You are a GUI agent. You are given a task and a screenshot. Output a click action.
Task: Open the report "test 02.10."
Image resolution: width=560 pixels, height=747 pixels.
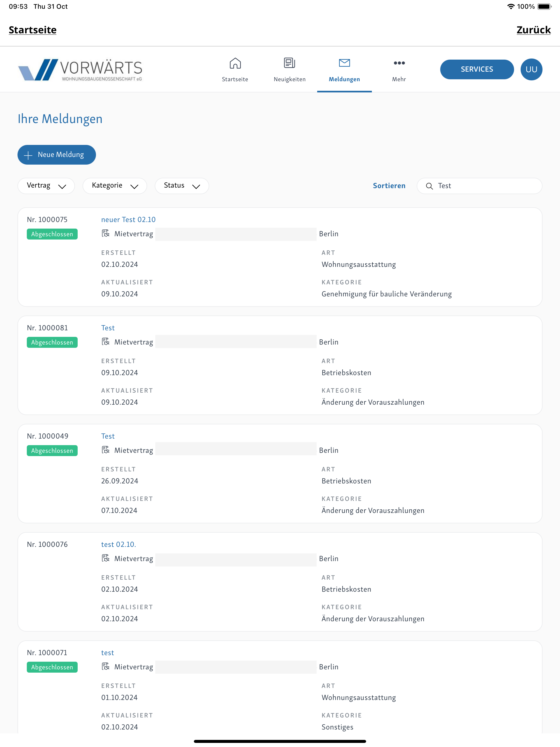coord(119,544)
